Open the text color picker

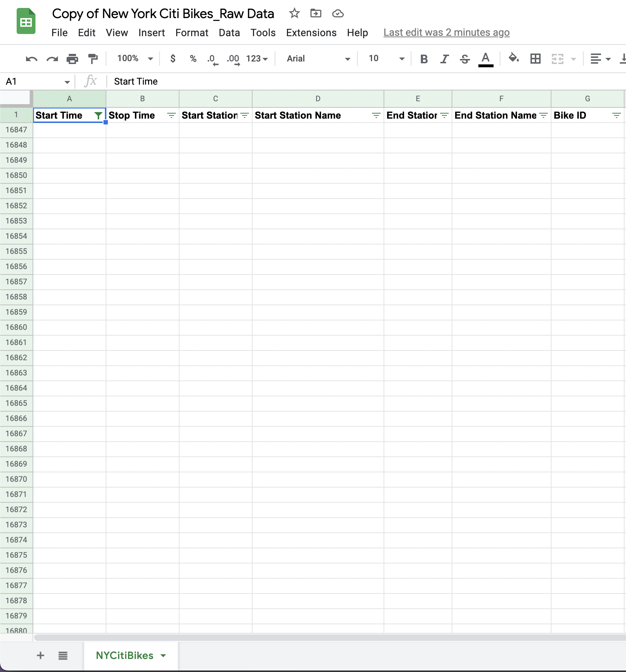click(486, 59)
